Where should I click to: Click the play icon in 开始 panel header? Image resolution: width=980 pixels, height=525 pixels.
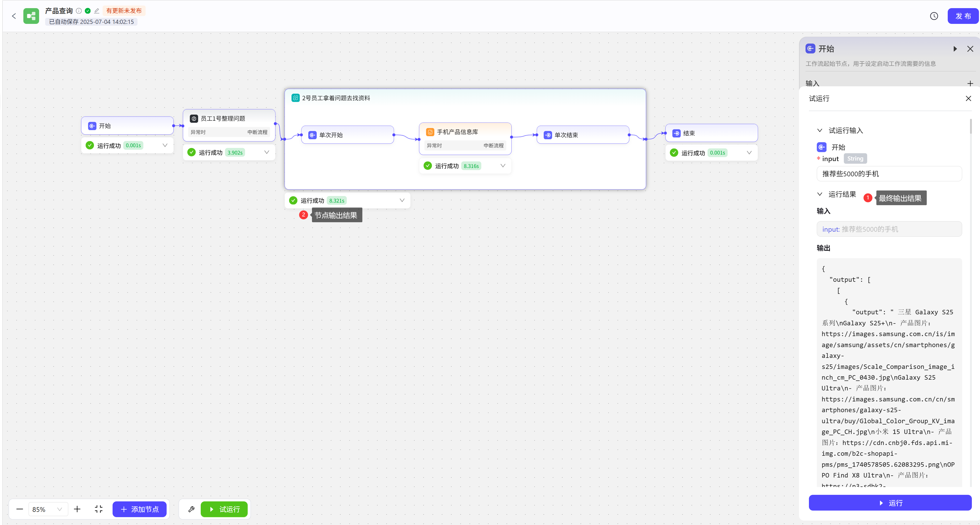click(955, 49)
